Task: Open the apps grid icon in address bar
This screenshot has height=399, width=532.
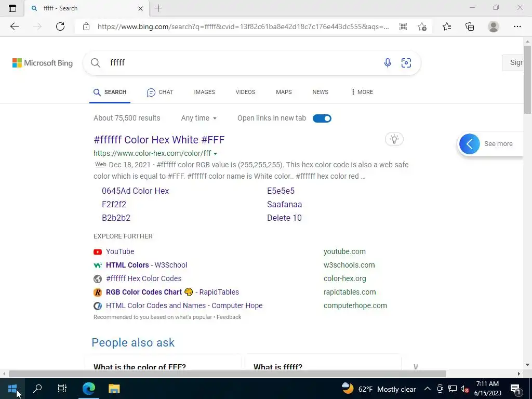Action: point(403,26)
